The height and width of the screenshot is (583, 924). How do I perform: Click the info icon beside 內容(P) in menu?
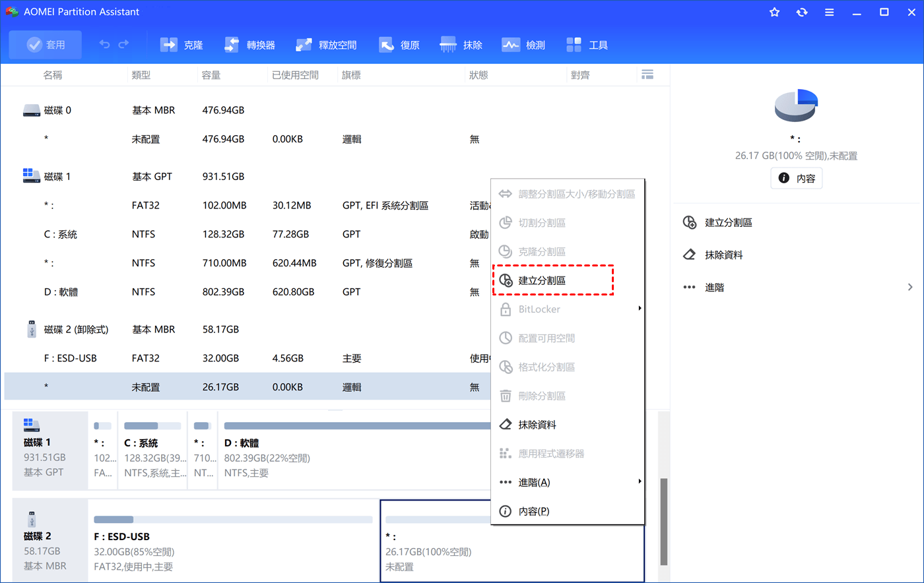pyautogui.click(x=506, y=511)
